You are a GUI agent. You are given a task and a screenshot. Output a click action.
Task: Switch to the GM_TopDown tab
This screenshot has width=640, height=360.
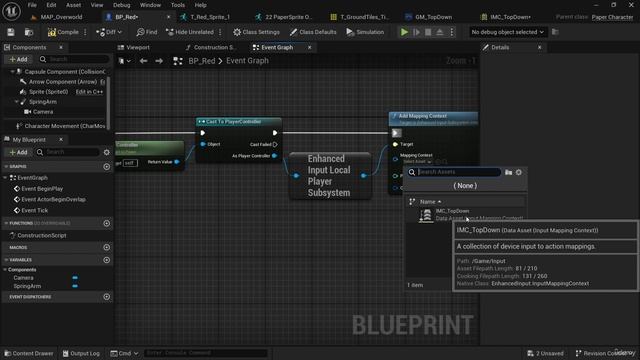(x=433, y=17)
